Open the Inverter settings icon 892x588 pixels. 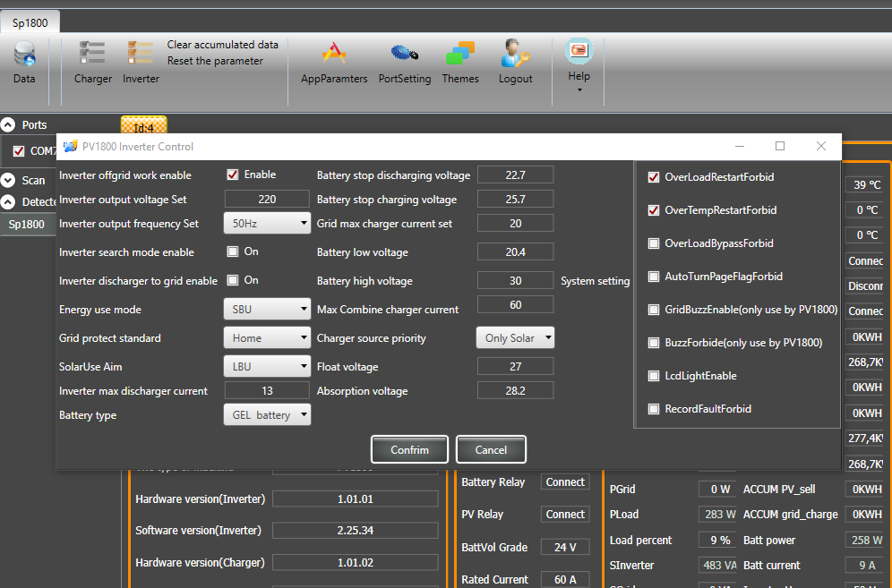point(141,54)
